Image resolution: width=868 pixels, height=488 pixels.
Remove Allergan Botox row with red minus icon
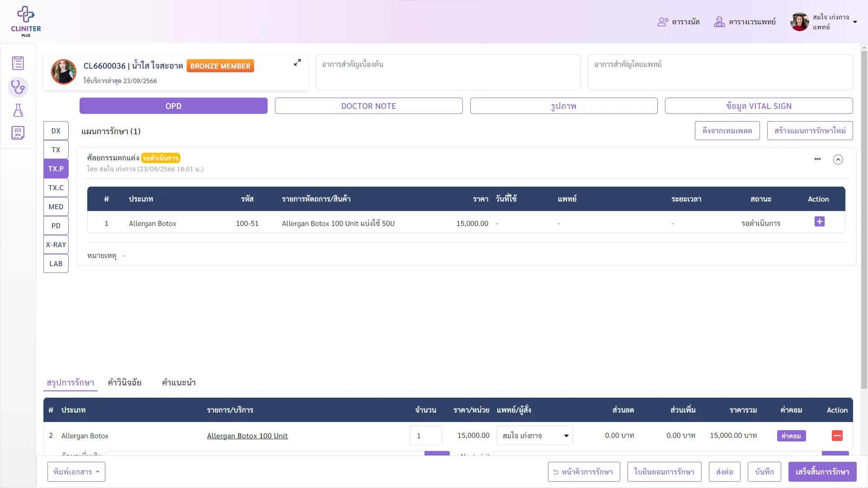pos(837,436)
